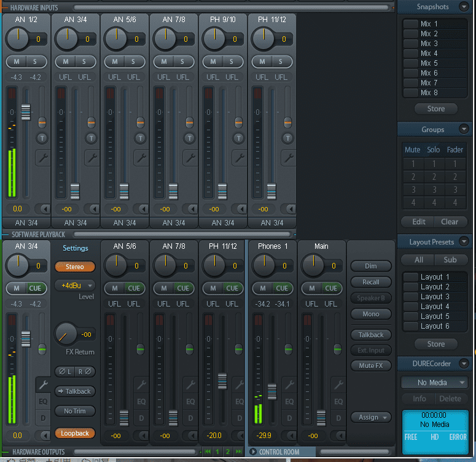Open settings wrench on input PH 9/10
The width and height of the screenshot is (476, 462).
pos(240,158)
